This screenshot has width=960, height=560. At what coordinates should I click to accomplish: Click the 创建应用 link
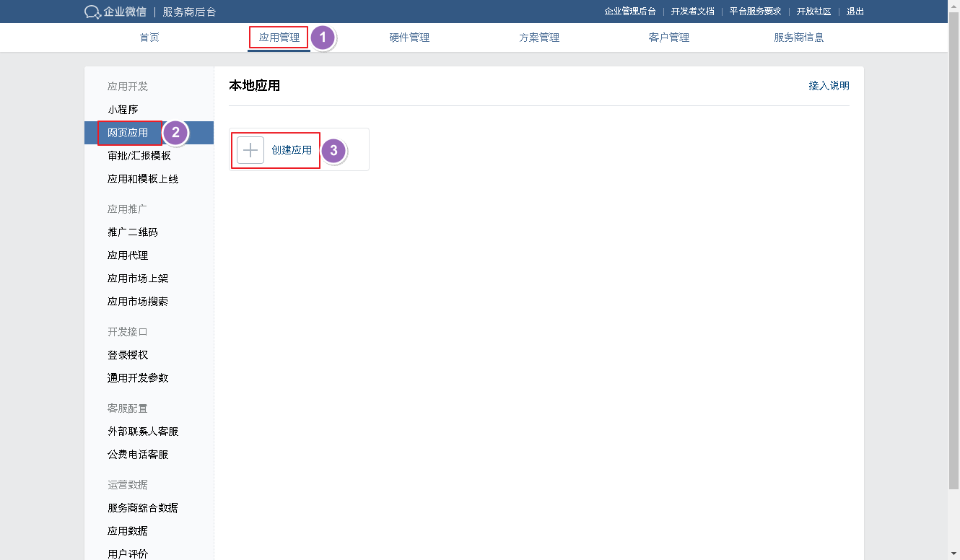point(292,150)
